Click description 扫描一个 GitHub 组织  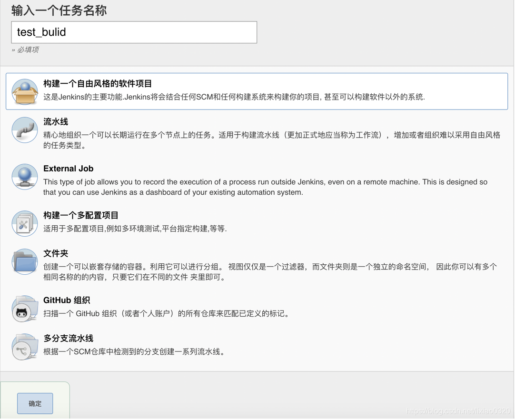pyautogui.click(x=167, y=313)
